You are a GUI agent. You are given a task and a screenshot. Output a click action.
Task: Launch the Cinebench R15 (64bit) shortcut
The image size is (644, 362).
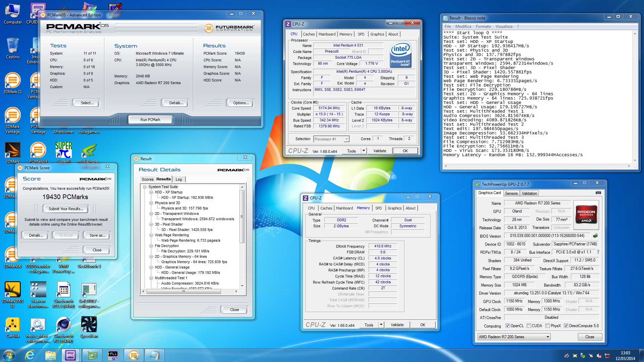[63, 330]
